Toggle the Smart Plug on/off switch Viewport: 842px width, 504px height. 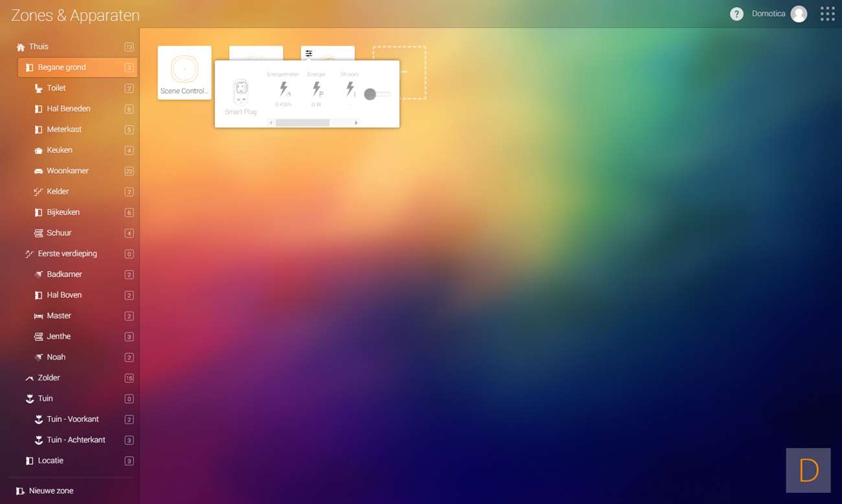[377, 95]
